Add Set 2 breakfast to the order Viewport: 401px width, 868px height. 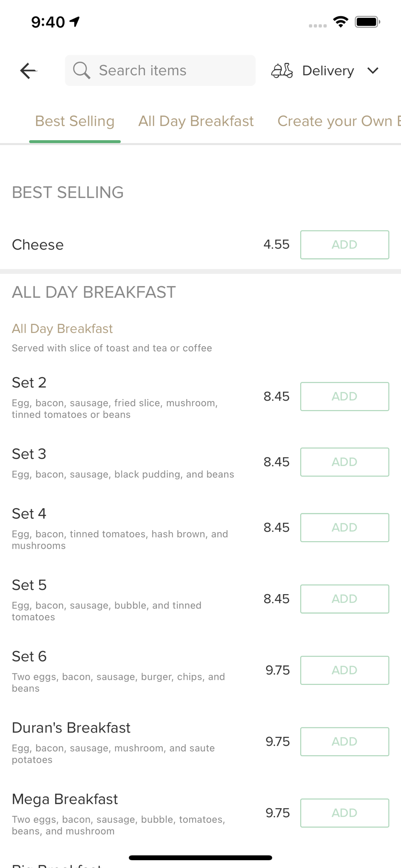(345, 396)
